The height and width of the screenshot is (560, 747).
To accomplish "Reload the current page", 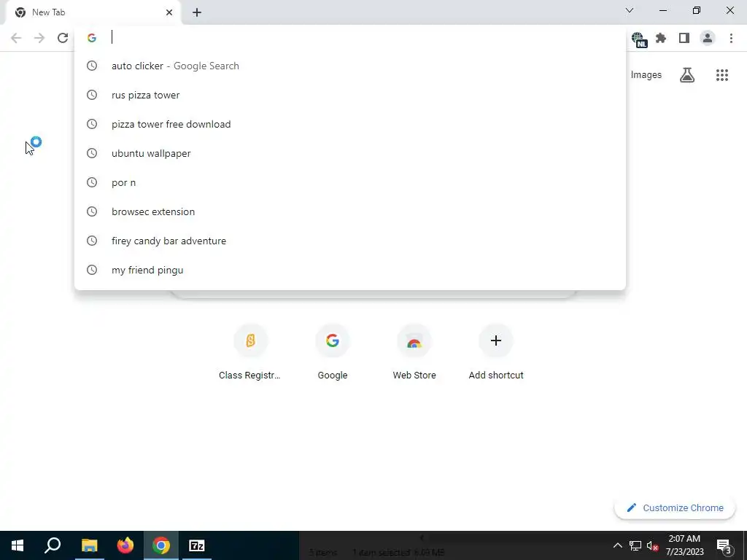I will click(63, 38).
